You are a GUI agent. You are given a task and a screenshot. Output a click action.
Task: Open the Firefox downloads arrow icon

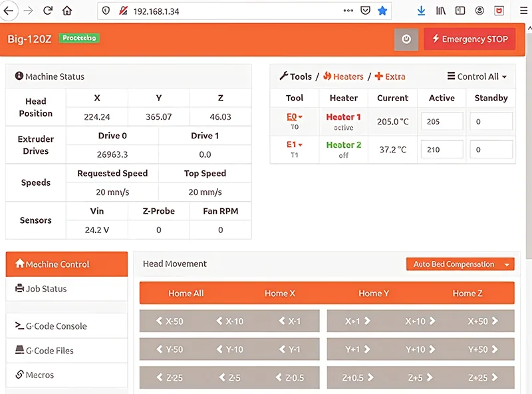[421, 11]
